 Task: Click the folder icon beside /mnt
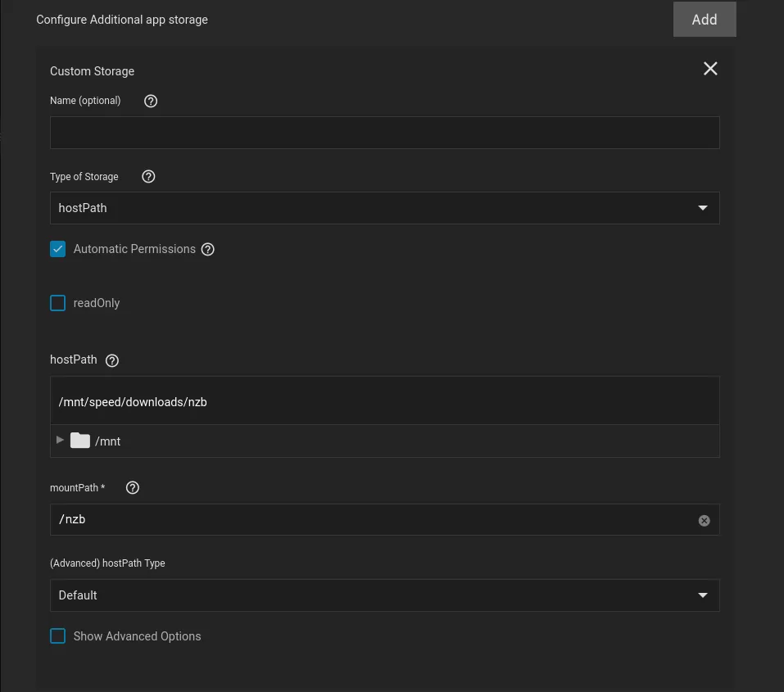click(x=79, y=440)
